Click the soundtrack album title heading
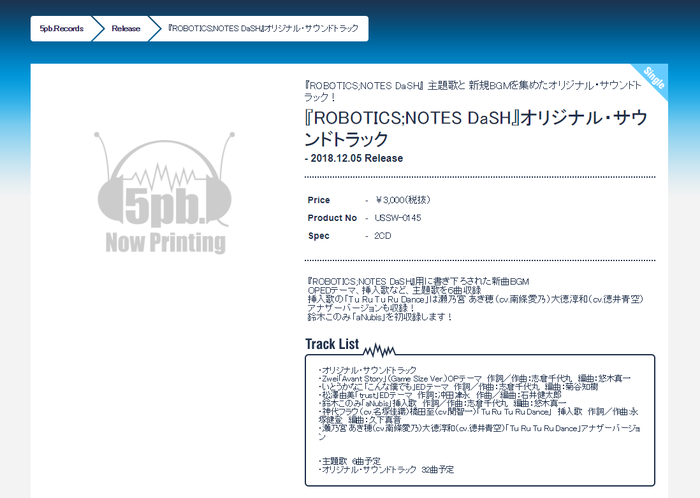700x498 pixels. 478,128
